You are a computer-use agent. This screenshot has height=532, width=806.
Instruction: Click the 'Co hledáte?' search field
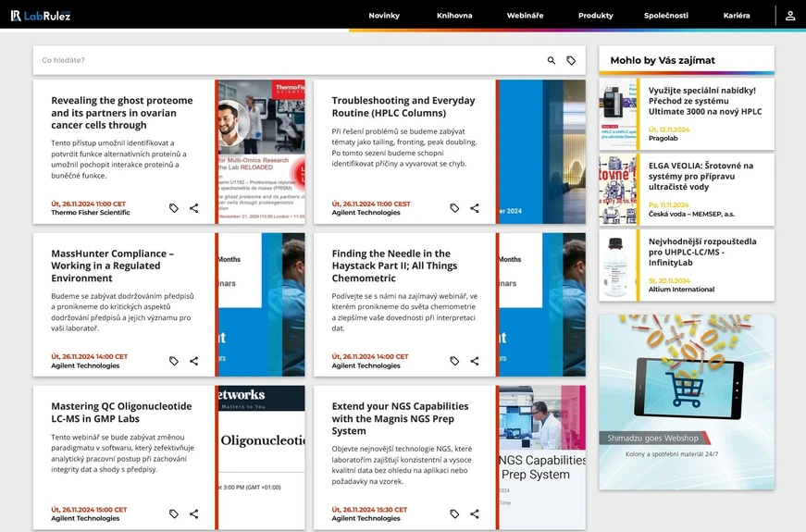tap(288, 61)
